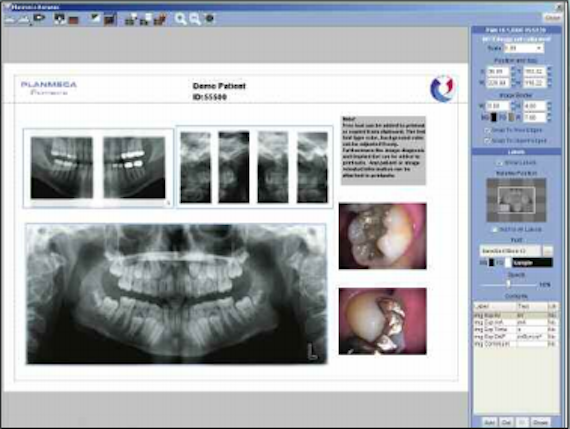
Task: Click the second toolbar icon with small arrow
Action: tap(24, 19)
